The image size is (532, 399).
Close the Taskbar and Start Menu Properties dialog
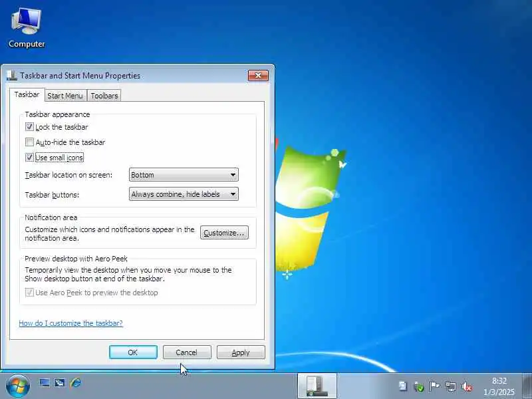point(258,75)
